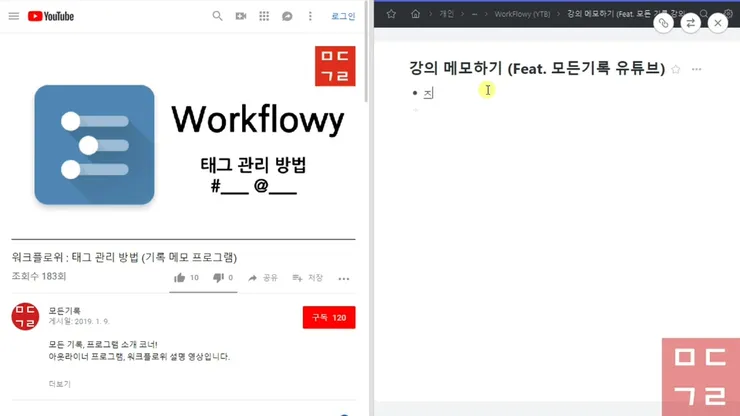Expand description with 더보기
This screenshot has width=740, height=416.
(59, 384)
